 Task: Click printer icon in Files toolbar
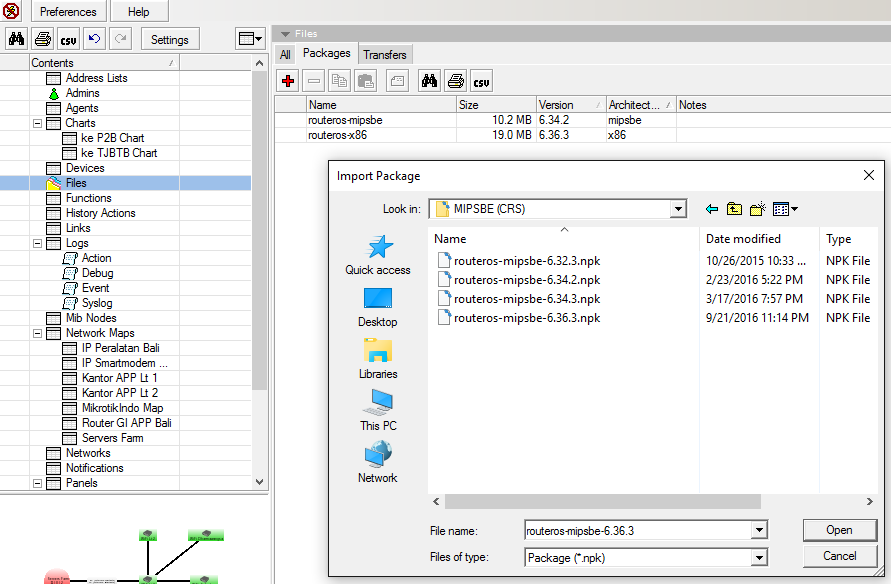[456, 81]
